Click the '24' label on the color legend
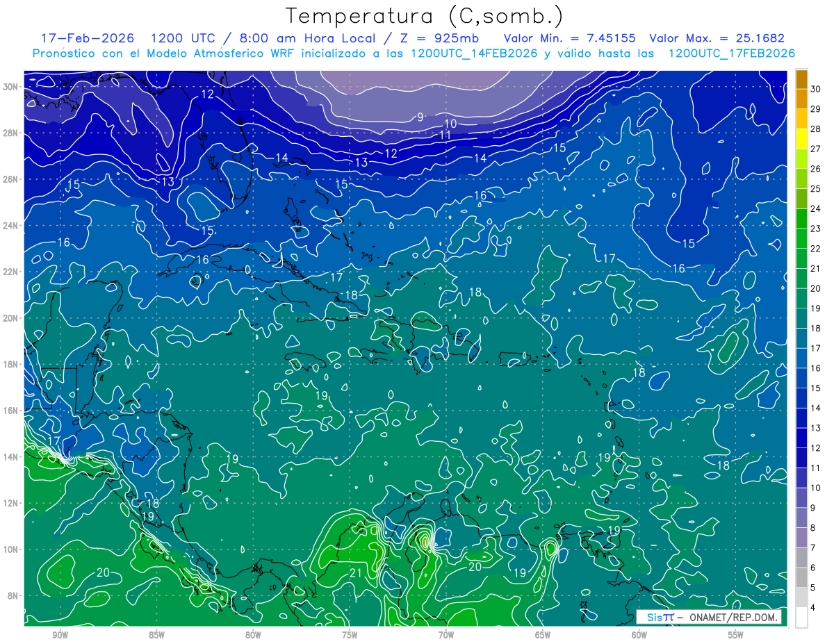 [x=815, y=208]
